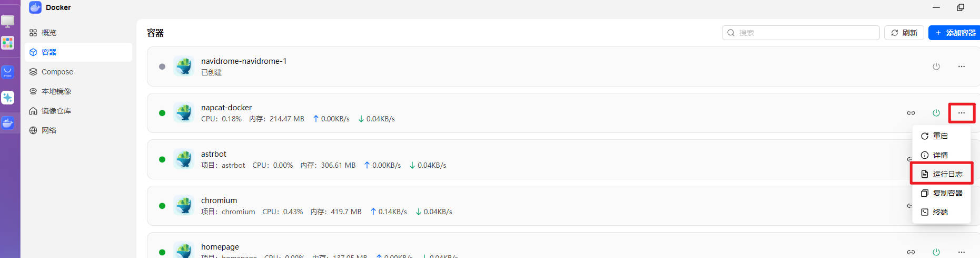Click the navidrome-navidrome-1 grey status dot

pos(162,66)
